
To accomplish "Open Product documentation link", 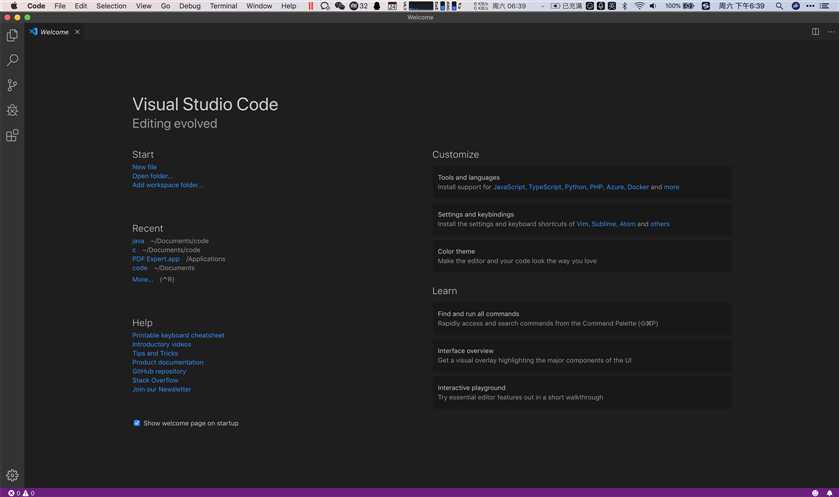I will click(168, 363).
